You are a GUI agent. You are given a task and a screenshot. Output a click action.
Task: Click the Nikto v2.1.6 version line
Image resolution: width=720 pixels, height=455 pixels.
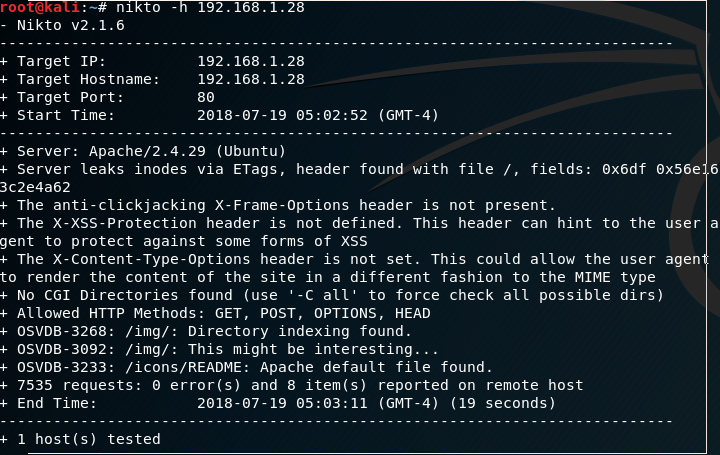pyautogui.click(x=62, y=25)
